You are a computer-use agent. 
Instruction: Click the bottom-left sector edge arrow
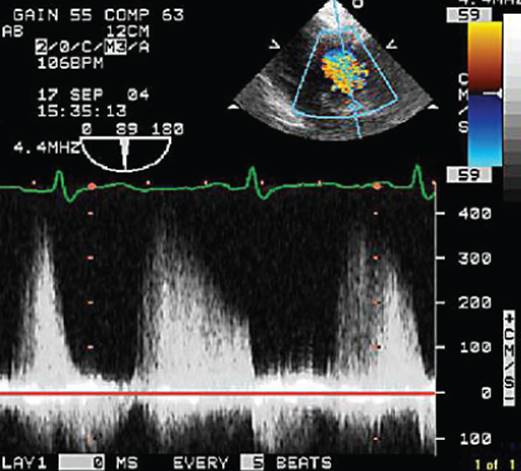[x=233, y=107]
